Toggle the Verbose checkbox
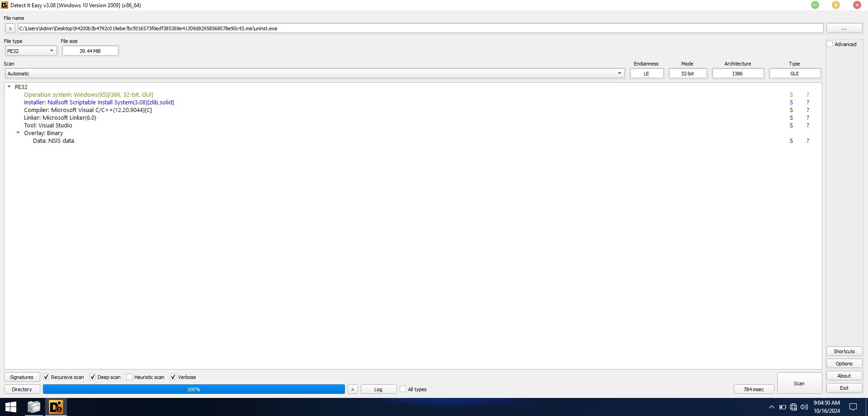 point(173,377)
